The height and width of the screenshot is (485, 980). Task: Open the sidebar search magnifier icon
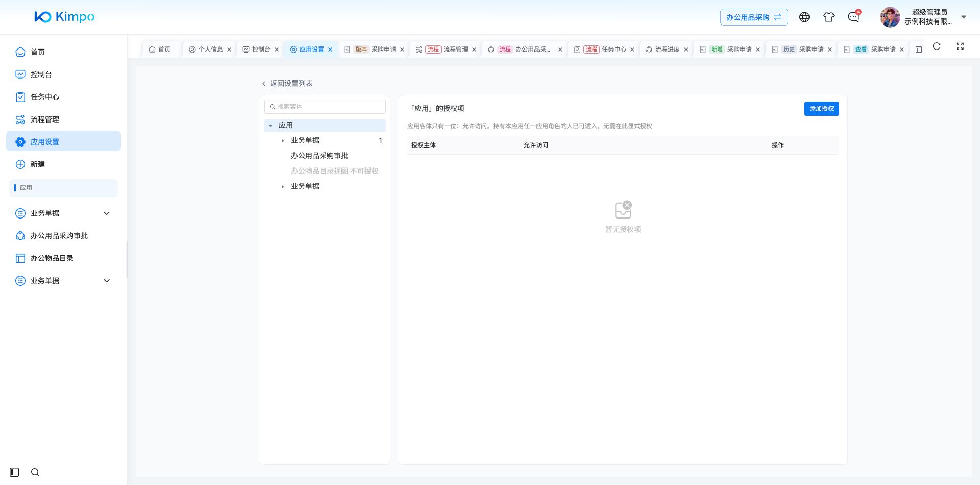click(x=35, y=472)
